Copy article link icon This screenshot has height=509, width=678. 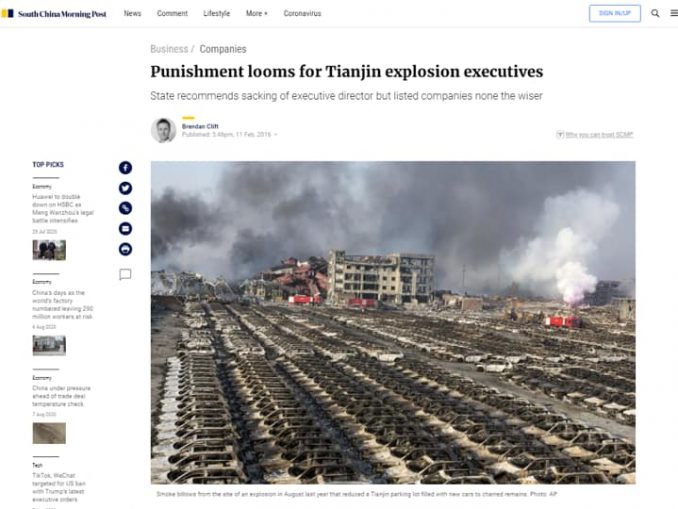pyautogui.click(x=125, y=208)
